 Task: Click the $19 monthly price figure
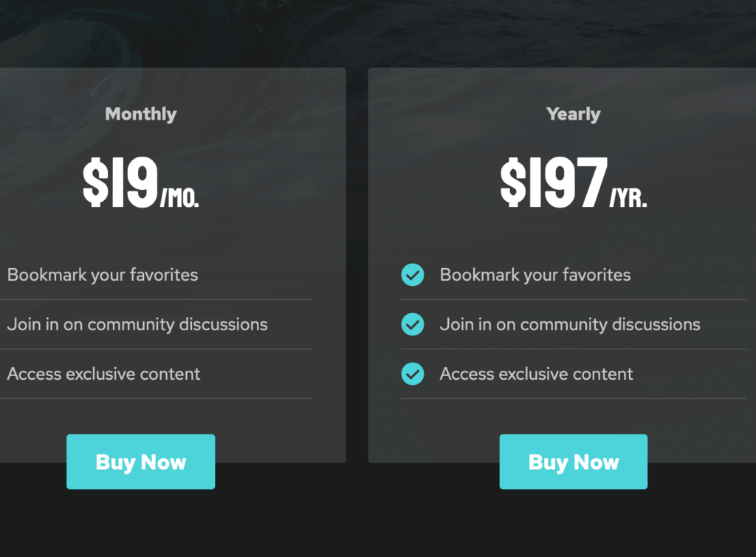(x=120, y=182)
